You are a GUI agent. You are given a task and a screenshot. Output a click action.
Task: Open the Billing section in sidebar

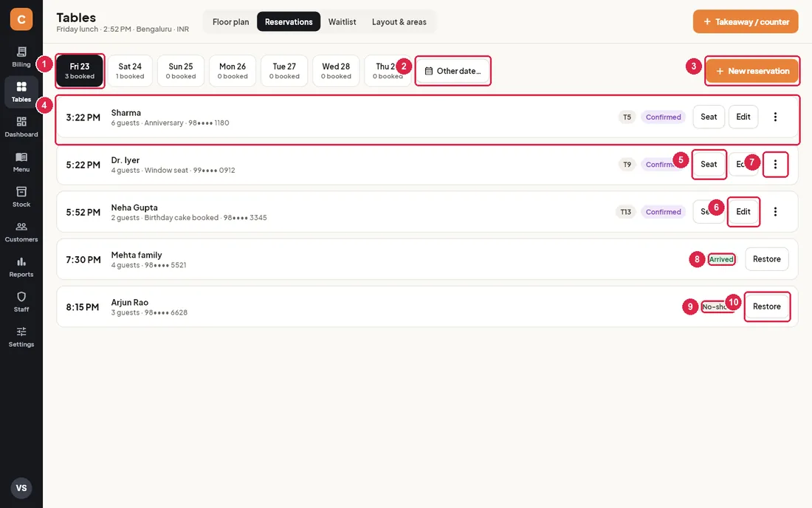(x=21, y=57)
